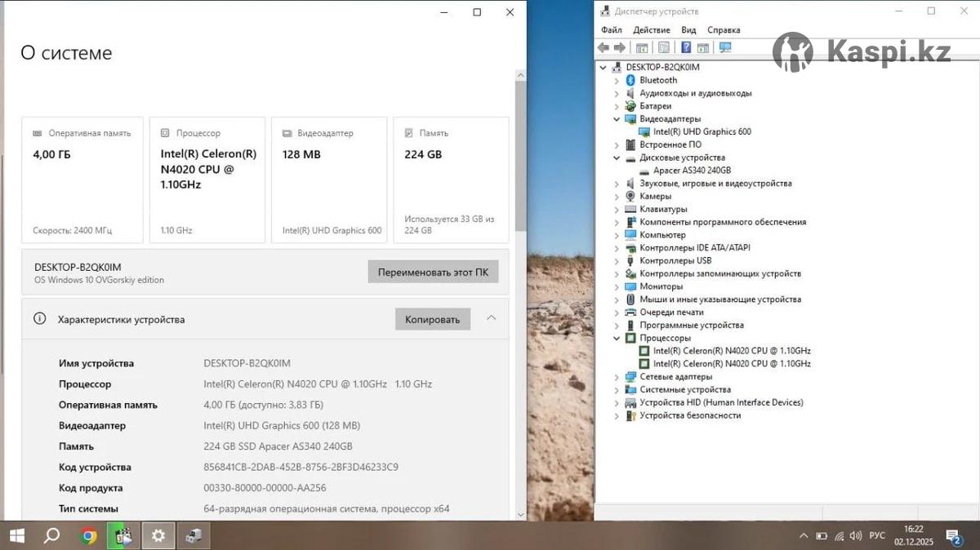The width and height of the screenshot is (980, 550).
Task: Select the Intel(R) UHD Graphics 600 device
Action: click(x=702, y=131)
